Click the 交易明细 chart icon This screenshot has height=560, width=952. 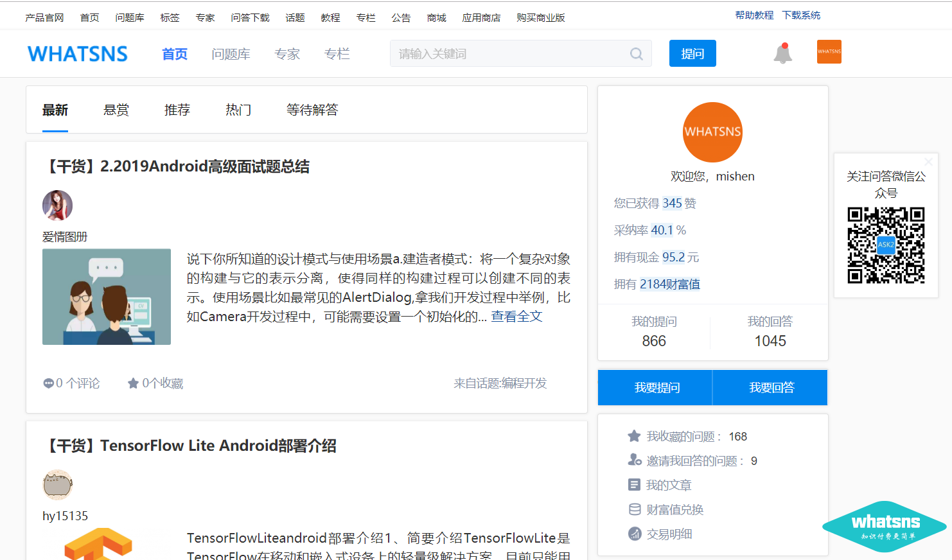(x=634, y=534)
